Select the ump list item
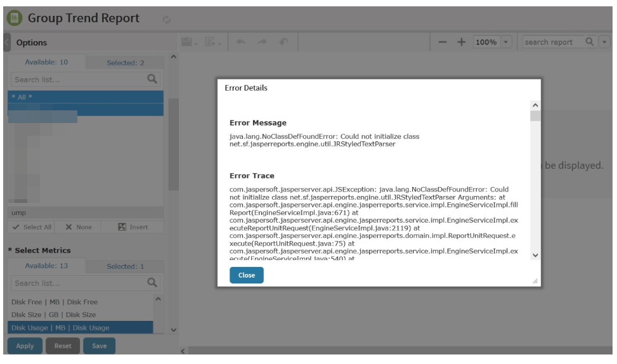This screenshot has height=364, width=617. (86, 212)
